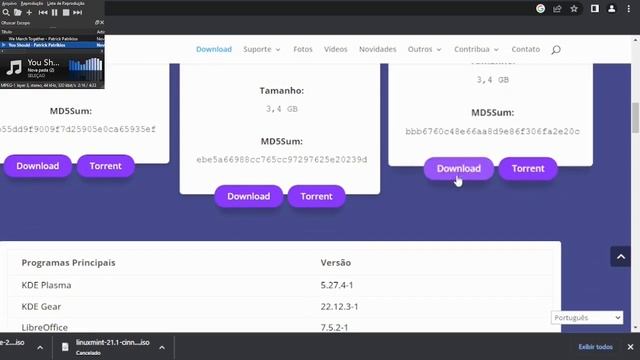Click the plus add icon in the music player
This screenshot has height=360, width=640.
click(x=29, y=13)
